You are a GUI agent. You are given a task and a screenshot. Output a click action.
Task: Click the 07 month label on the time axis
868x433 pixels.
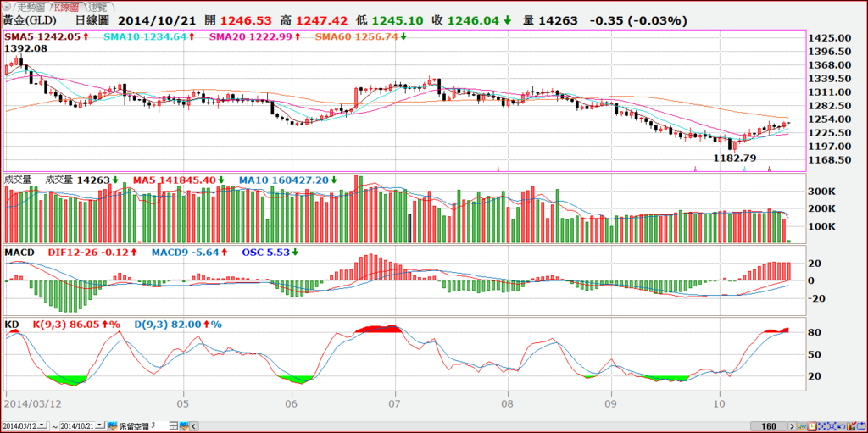coord(395,403)
